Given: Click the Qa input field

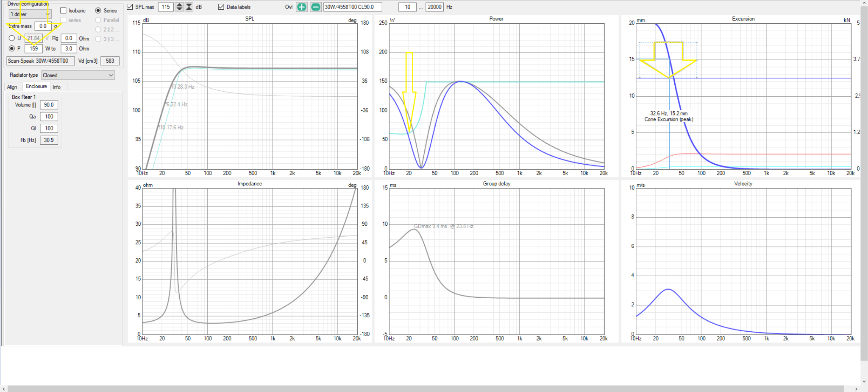Looking at the screenshot, I should (x=49, y=117).
